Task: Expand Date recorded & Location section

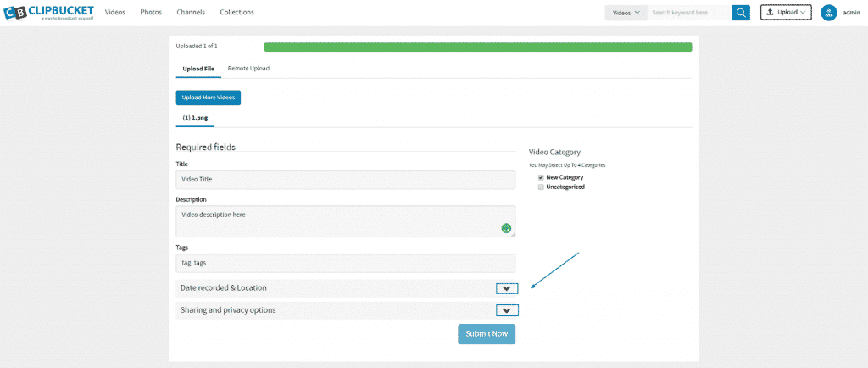Action: pos(507,288)
